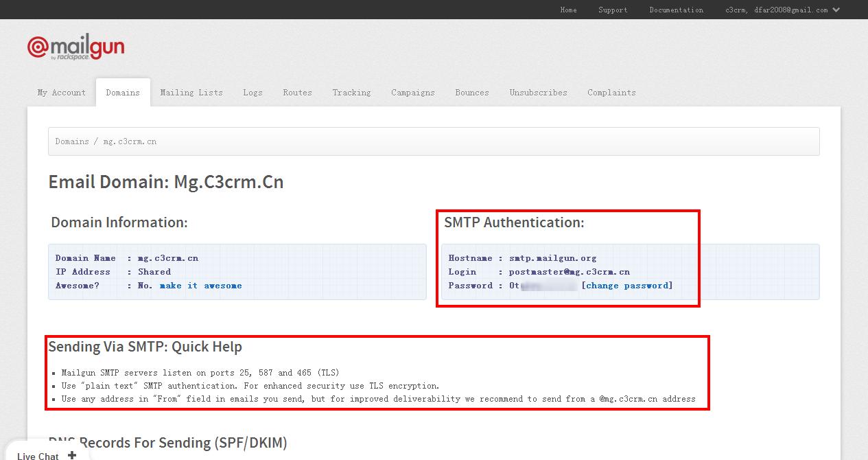Go to the Logs tab
The width and height of the screenshot is (868, 460).
(253, 93)
